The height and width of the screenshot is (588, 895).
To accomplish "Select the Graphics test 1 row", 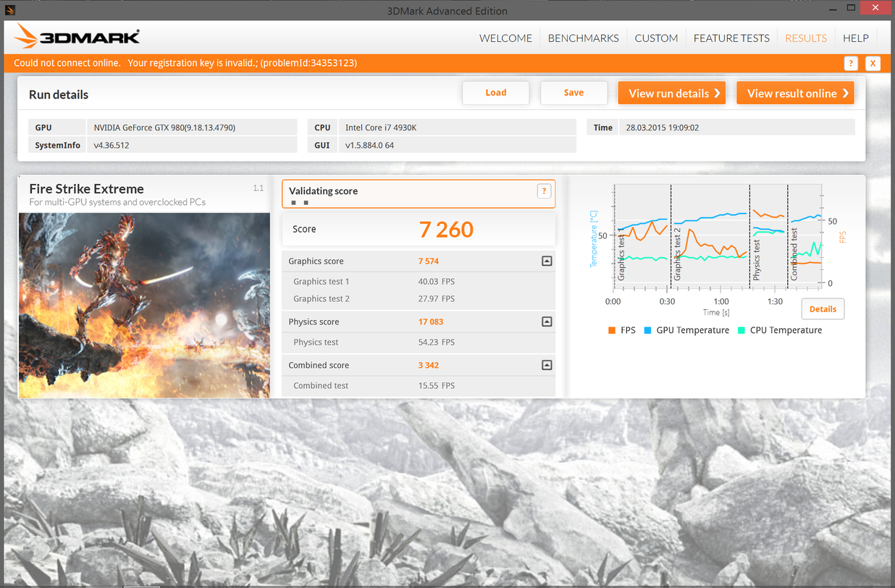I will pos(419,281).
